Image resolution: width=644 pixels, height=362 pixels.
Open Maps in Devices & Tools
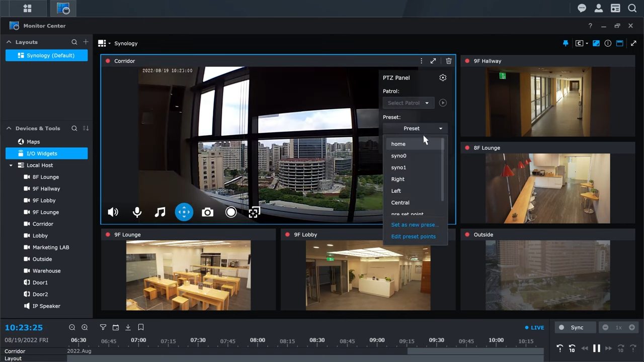[x=46, y=142]
